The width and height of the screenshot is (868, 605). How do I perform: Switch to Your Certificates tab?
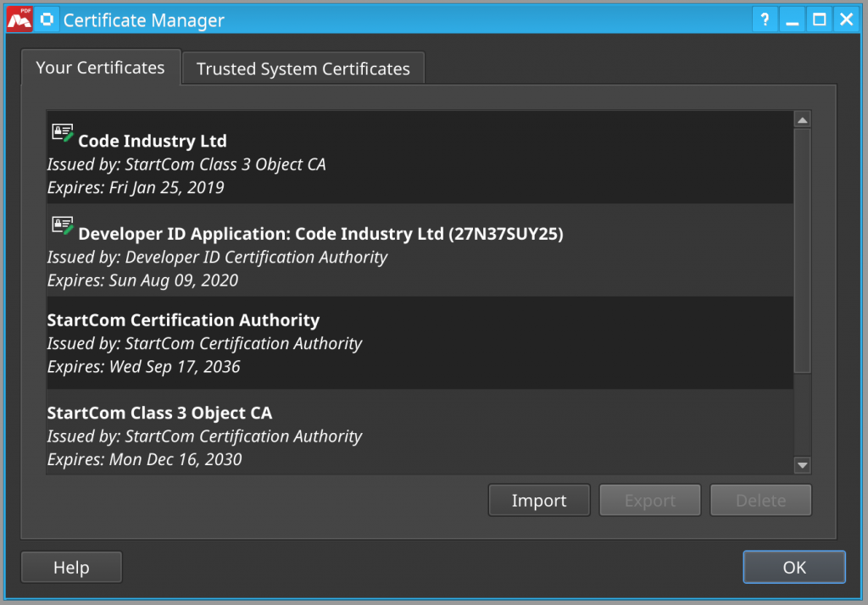100,68
